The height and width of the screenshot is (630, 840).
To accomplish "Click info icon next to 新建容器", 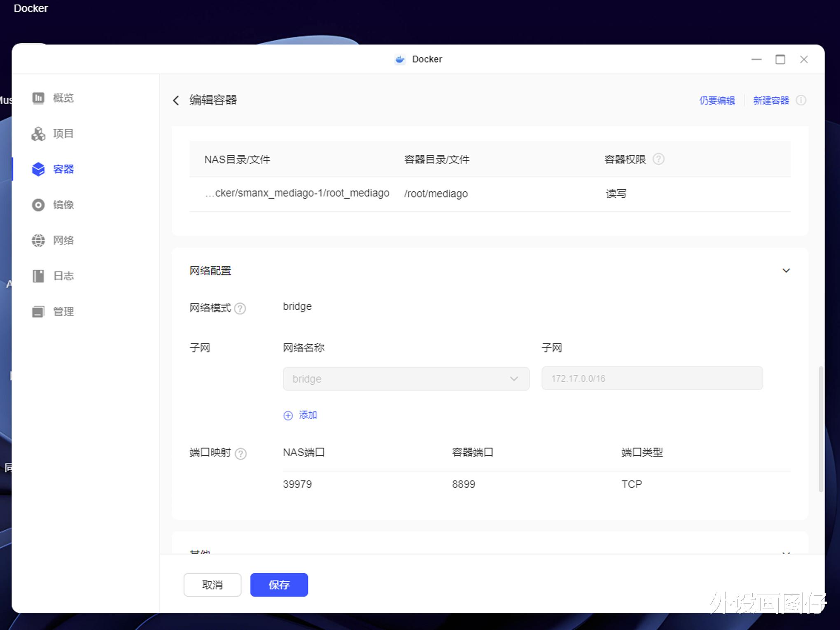I will pyautogui.click(x=801, y=100).
